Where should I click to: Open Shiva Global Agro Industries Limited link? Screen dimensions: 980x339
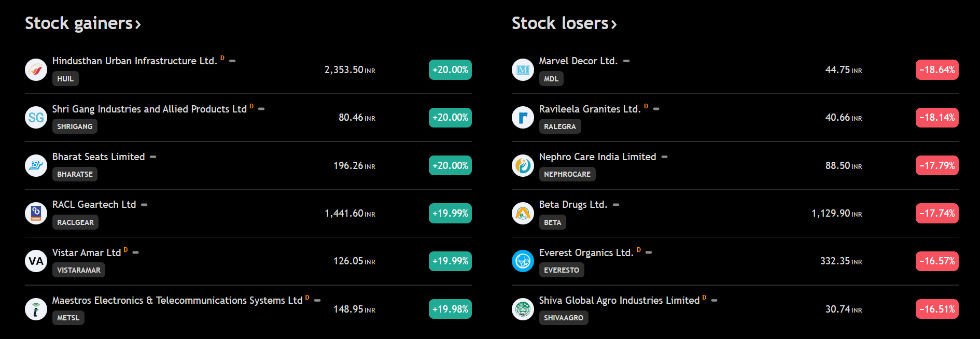coord(619,301)
